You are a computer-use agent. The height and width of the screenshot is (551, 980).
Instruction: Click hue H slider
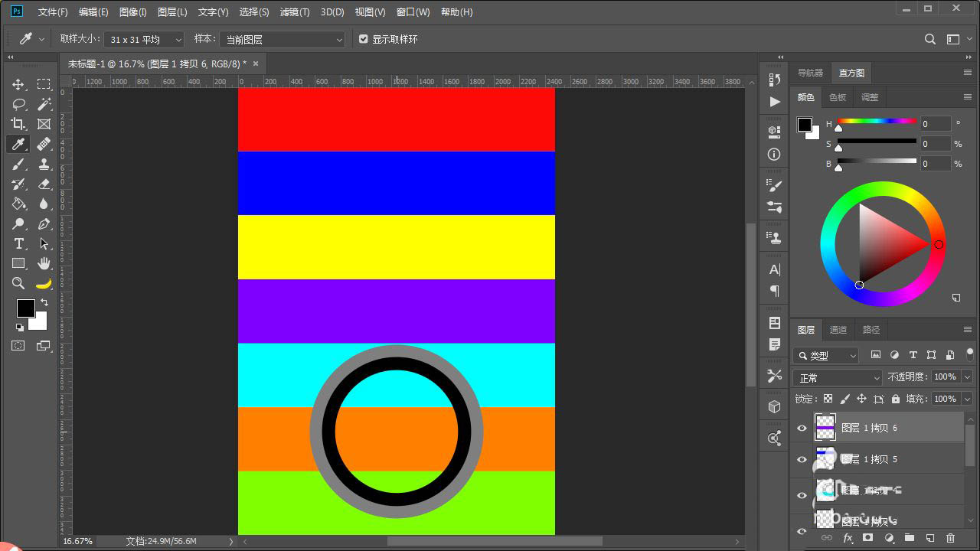877,121
